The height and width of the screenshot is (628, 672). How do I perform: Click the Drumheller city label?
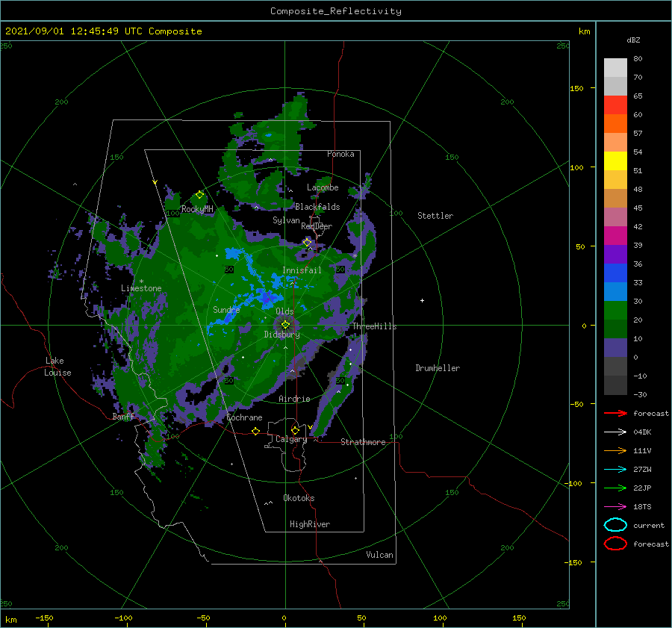(x=438, y=368)
